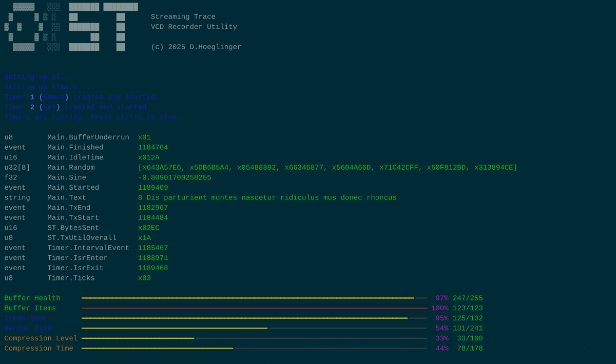Click the 'Timer 1 (500us)' log line

82,97
